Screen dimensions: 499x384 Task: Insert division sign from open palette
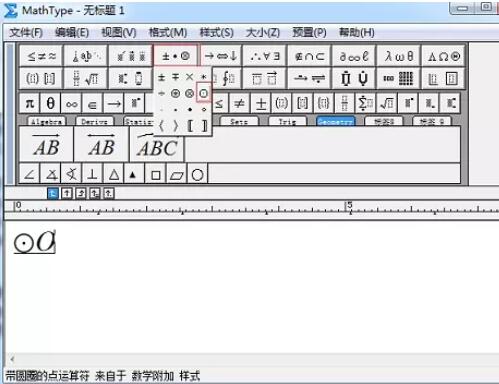[162, 94]
